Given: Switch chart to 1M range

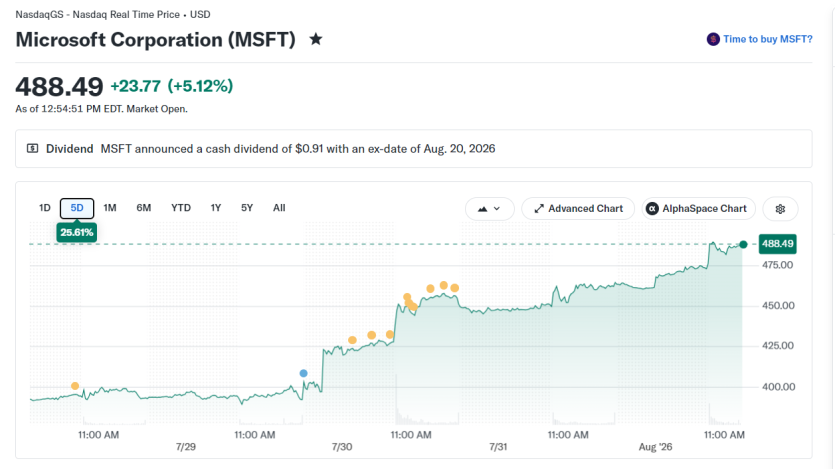Looking at the screenshot, I should click(110, 208).
